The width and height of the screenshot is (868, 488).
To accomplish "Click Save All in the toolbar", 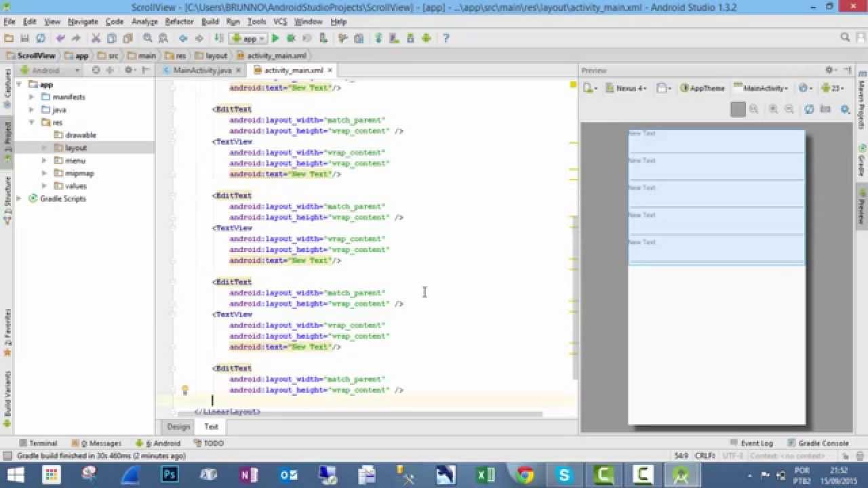I will pyautogui.click(x=25, y=39).
